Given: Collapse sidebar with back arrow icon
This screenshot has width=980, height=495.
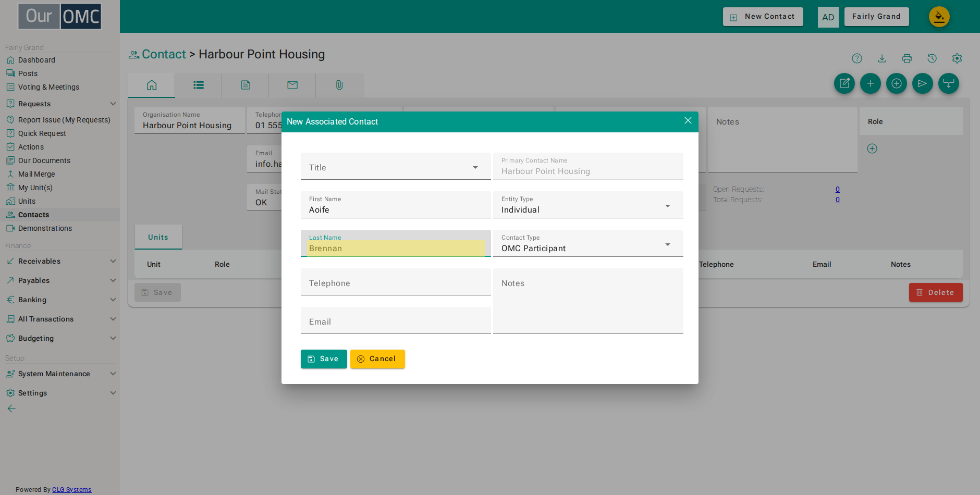Looking at the screenshot, I should pos(11,409).
